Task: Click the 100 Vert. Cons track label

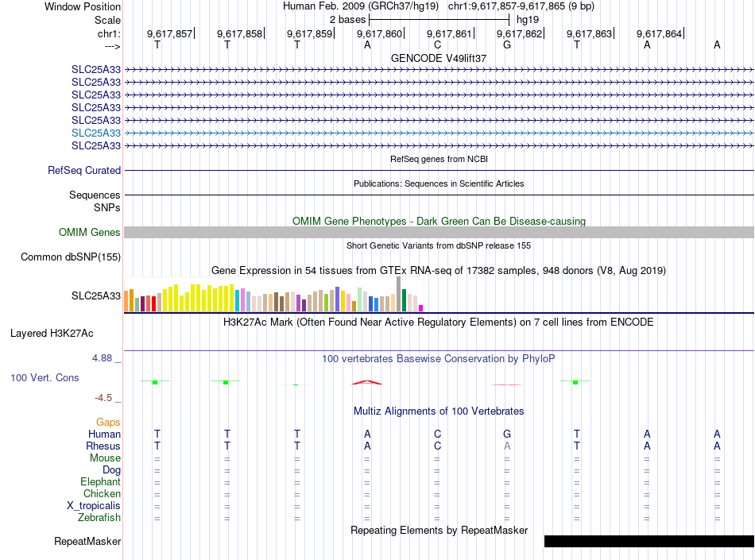Action: tap(45, 377)
